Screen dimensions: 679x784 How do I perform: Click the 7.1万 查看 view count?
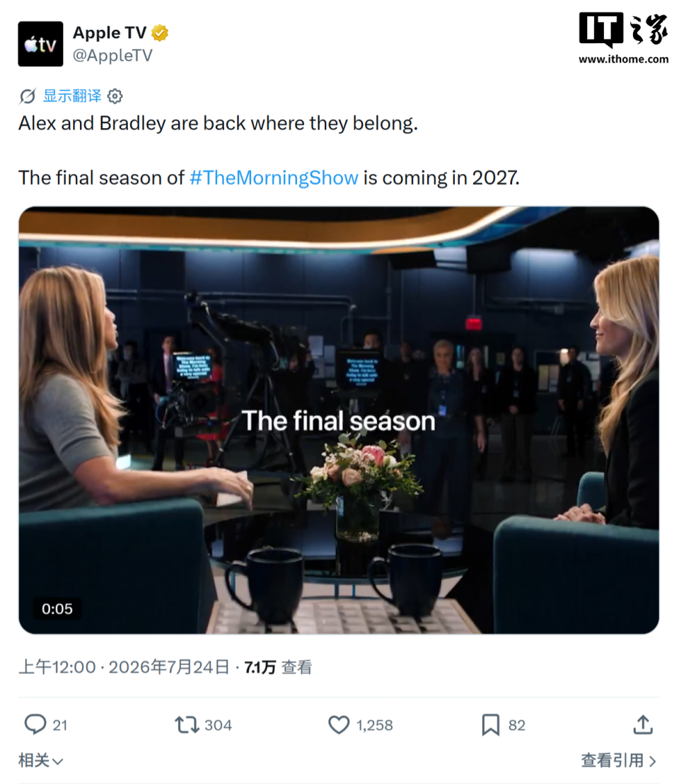point(278,667)
